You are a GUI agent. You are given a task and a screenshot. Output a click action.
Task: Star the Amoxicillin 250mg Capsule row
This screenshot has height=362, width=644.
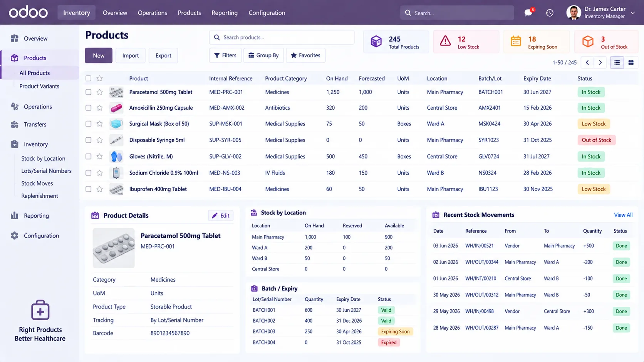pyautogui.click(x=100, y=108)
